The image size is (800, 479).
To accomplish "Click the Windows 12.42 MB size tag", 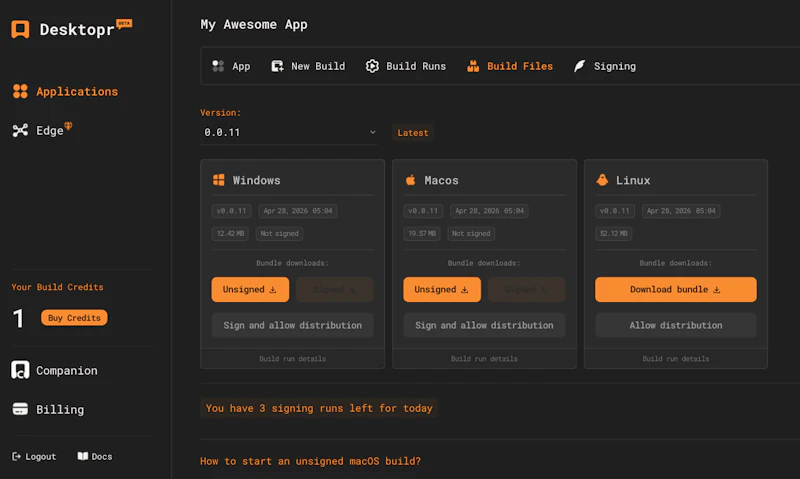I will 230,234.
